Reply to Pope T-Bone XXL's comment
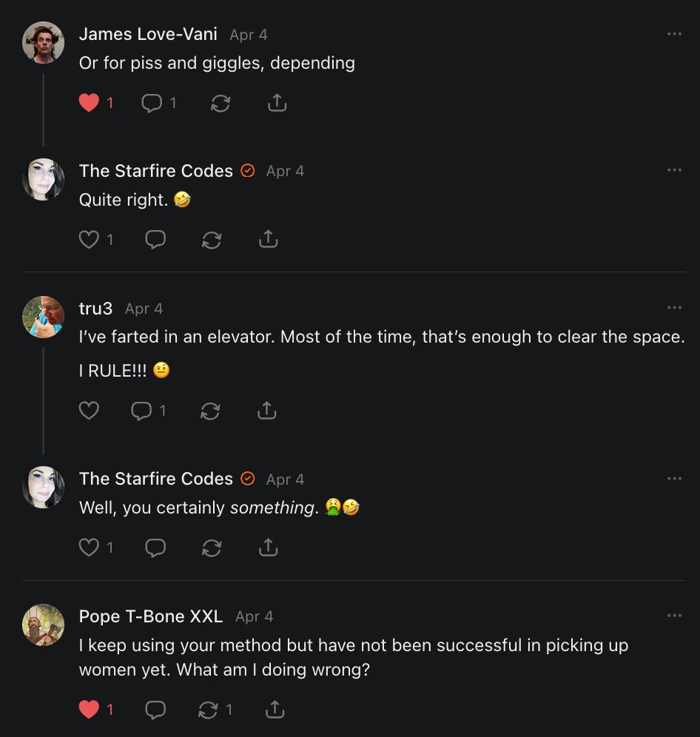 [x=155, y=710]
